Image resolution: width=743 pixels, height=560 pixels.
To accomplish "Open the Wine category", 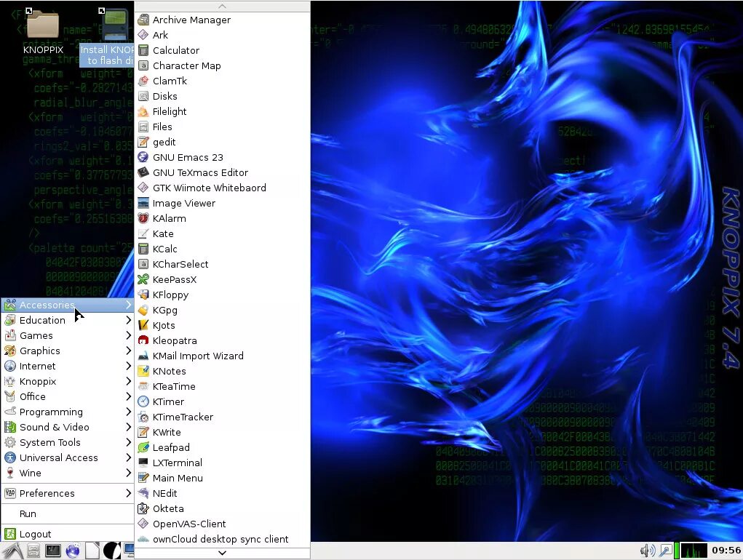I will 68,473.
